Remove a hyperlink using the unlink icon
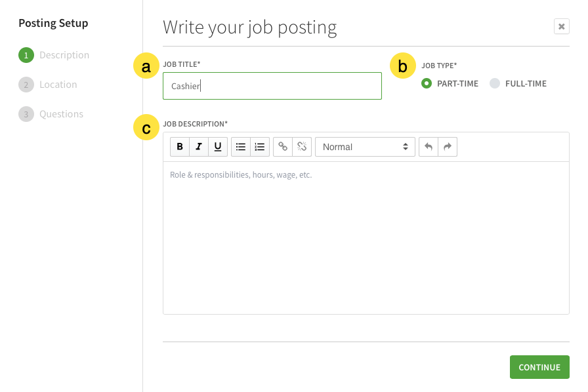The height and width of the screenshot is (392, 588). click(x=301, y=146)
